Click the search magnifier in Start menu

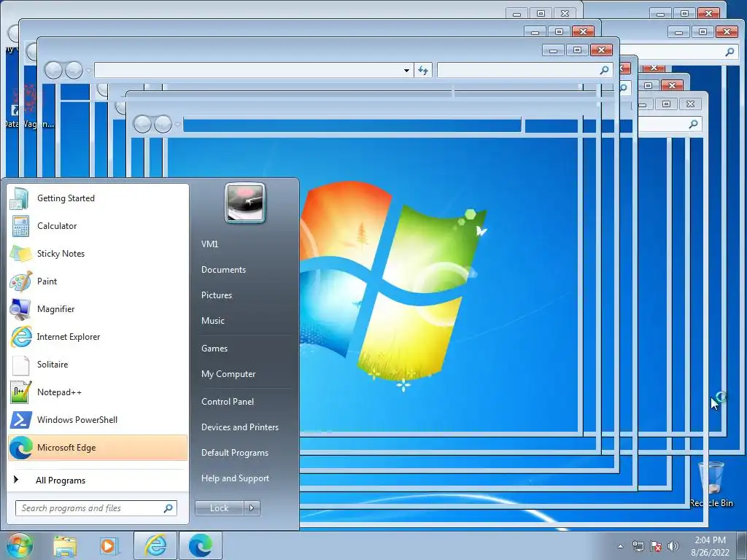click(x=169, y=508)
